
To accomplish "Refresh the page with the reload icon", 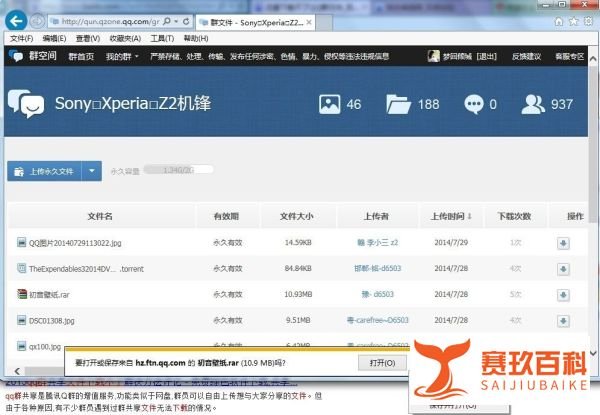I will [x=186, y=21].
